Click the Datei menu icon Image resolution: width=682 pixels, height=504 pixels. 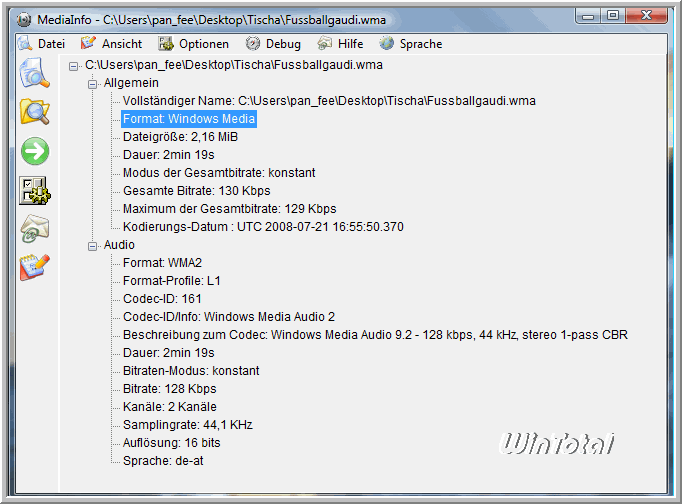(25, 43)
